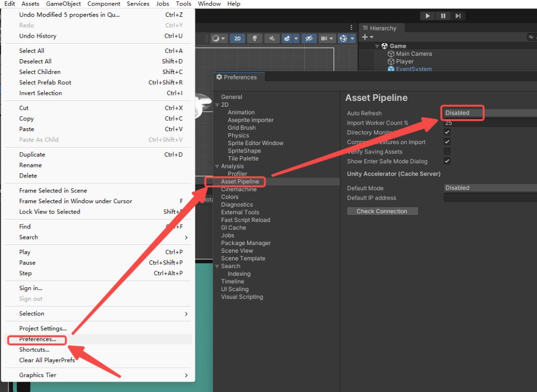Click the Play button in the toolbar
Screen dimensions: 537x392
427,16
